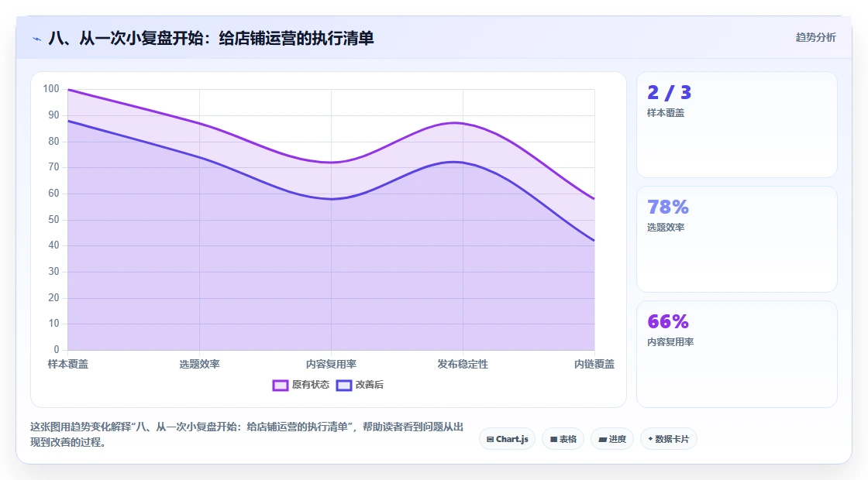
Task: Select the Chart.js tag chip
Action: (x=507, y=439)
